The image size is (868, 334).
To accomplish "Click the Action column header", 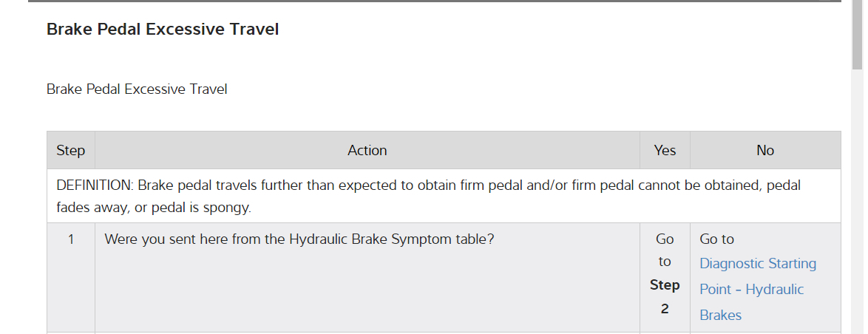I will (367, 151).
